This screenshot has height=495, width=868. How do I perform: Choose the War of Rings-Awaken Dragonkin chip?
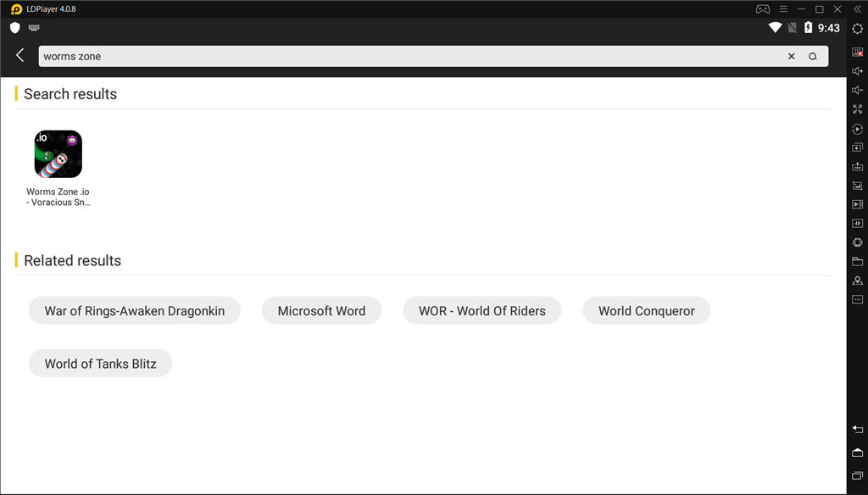point(134,311)
